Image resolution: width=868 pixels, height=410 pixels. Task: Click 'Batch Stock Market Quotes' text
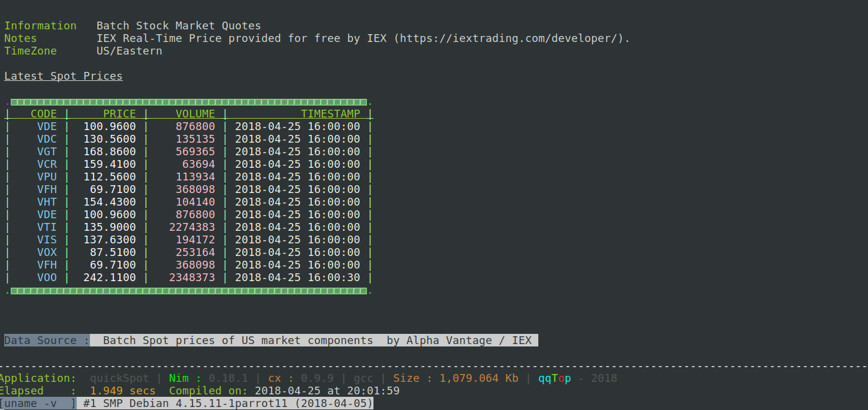(179, 26)
